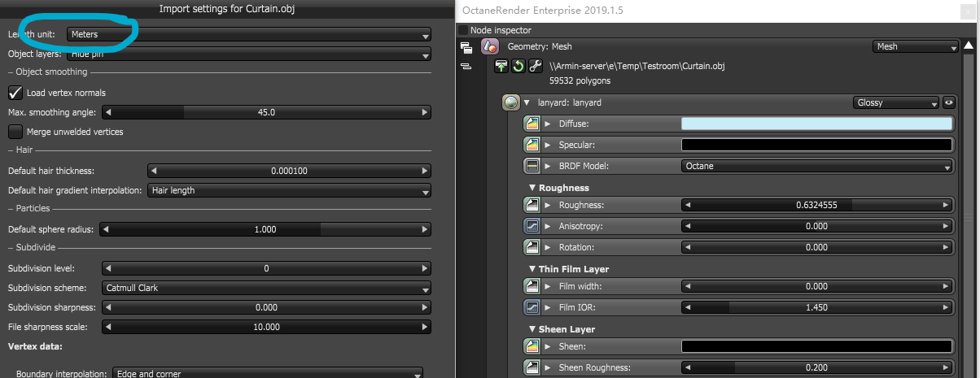Collapse the lanyard material section
Viewport: 980px width, 378px height.
click(x=527, y=103)
